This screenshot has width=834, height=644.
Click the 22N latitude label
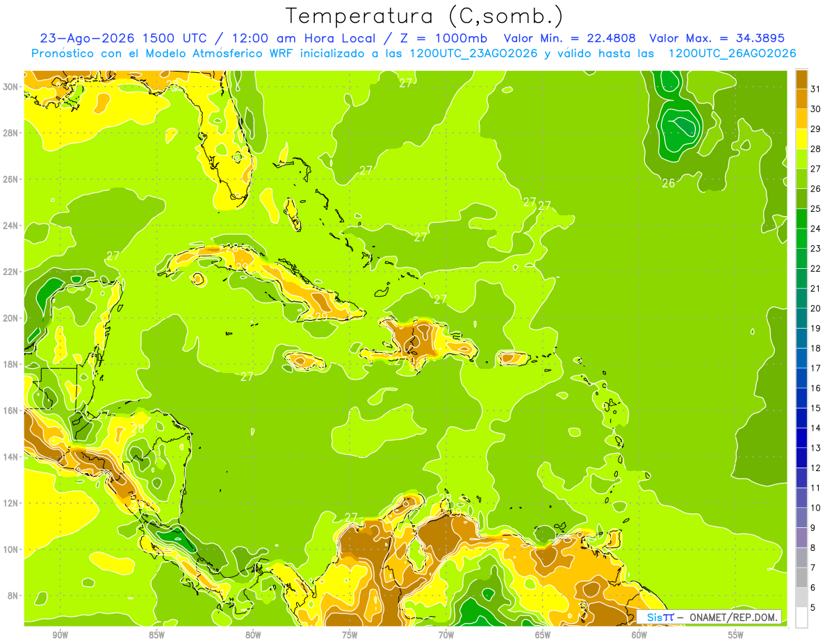pos(10,271)
